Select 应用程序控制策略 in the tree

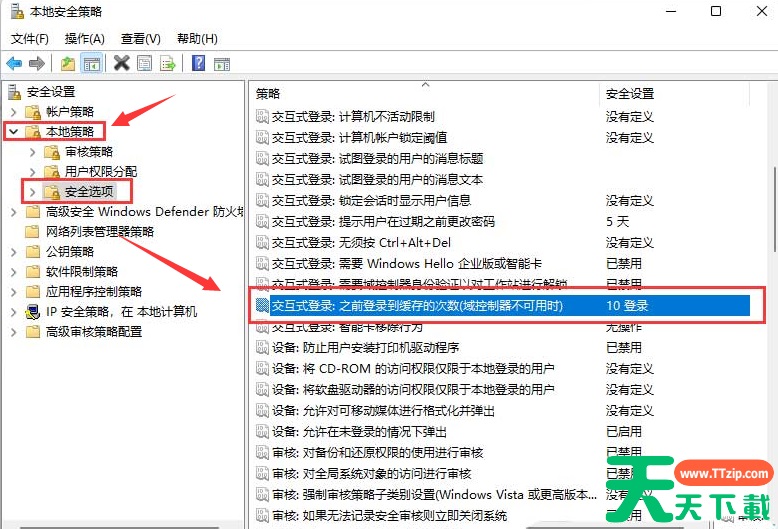click(x=94, y=292)
